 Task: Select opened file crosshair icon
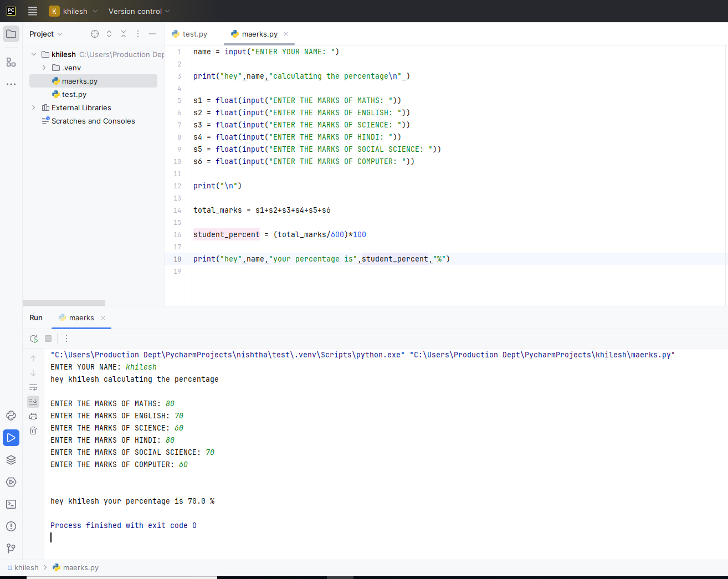coord(95,34)
